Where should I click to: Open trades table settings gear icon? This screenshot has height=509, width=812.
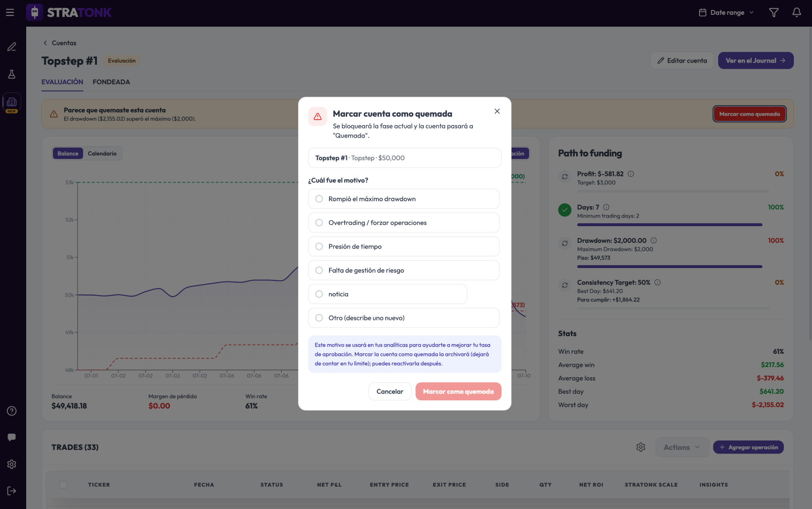(x=641, y=447)
